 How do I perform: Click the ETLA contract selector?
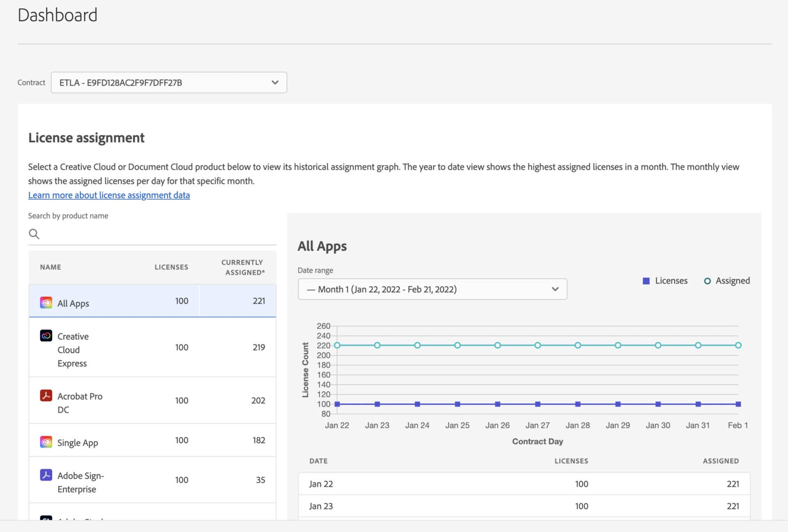[x=168, y=82]
